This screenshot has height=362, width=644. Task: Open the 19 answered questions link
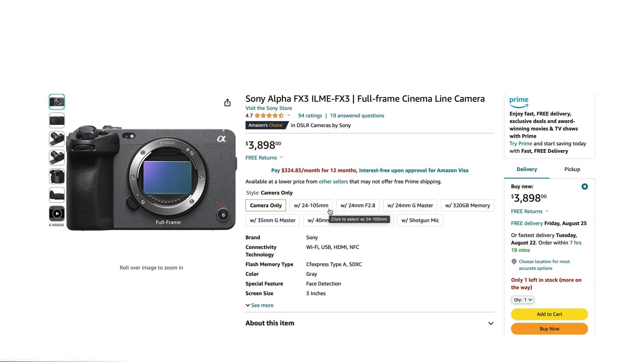[x=357, y=116]
